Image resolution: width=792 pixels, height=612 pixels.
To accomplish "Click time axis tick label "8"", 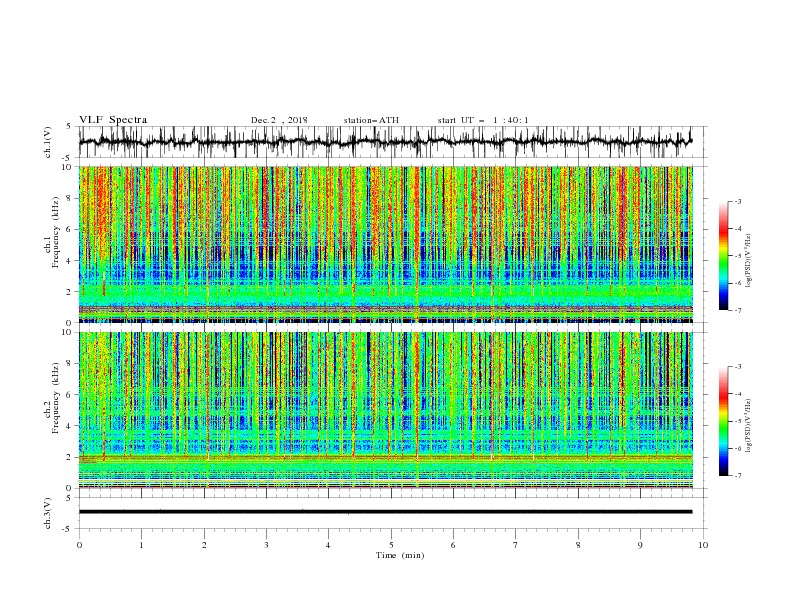I will [x=578, y=545].
